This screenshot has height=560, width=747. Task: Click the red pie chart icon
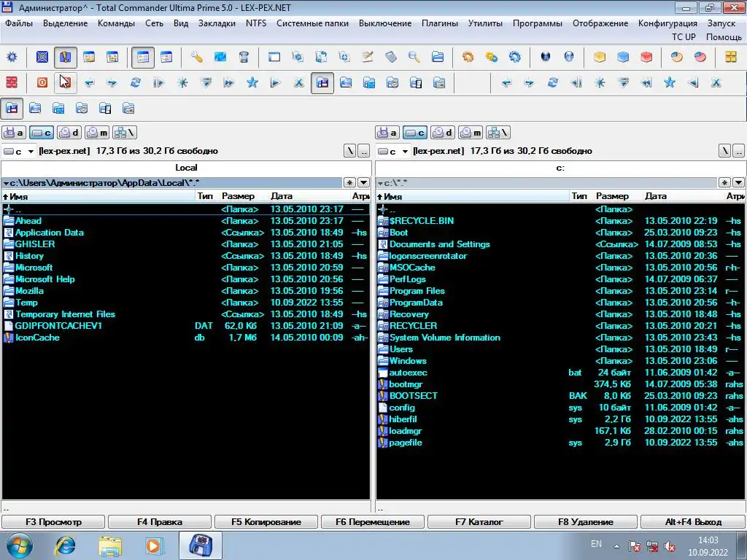click(x=700, y=58)
